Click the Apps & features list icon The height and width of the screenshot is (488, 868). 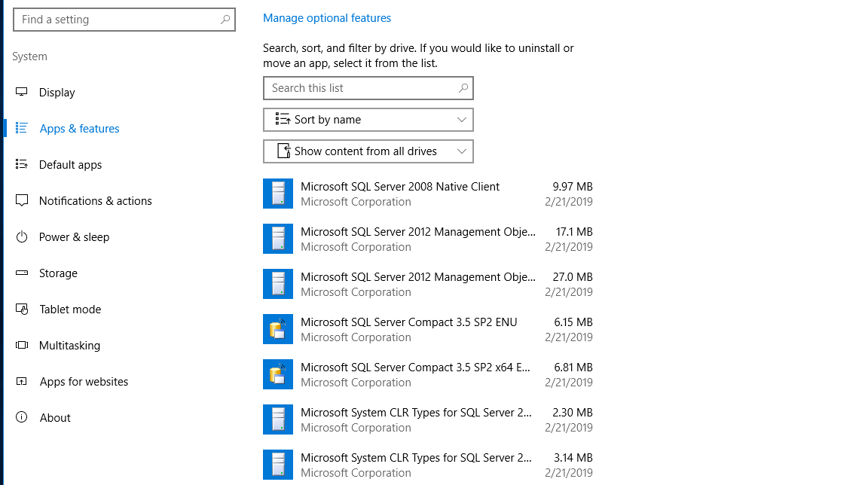point(22,128)
